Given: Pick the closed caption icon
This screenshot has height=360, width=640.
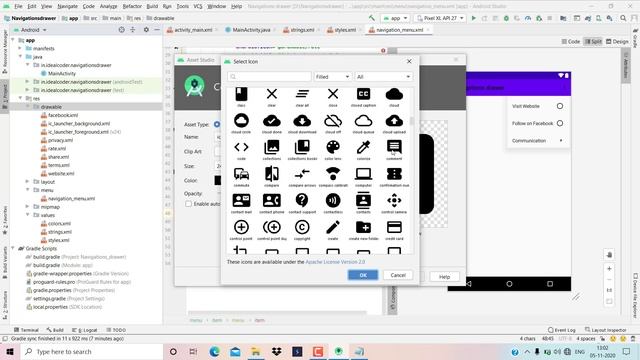Looking at the screenshot, I should click(363, 94).
